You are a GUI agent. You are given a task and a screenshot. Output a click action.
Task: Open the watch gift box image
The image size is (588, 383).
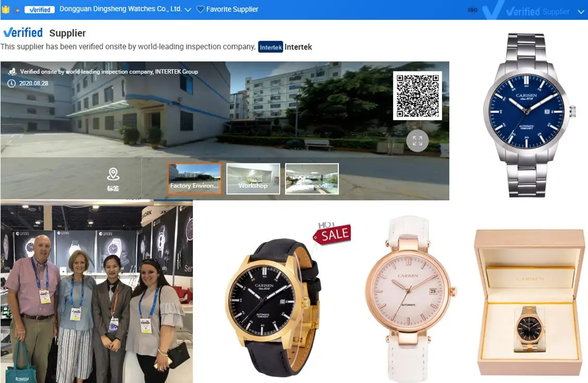530,303
